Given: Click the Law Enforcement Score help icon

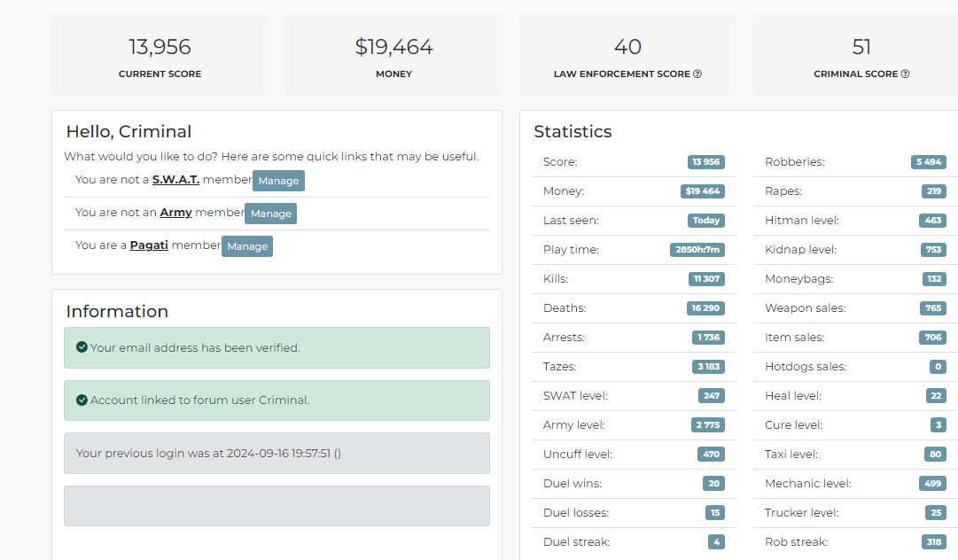Looking at the screenshot, I should point(697,74).
